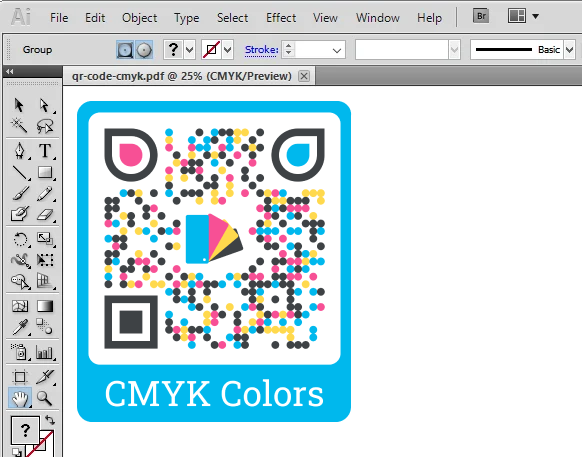Select the Artboard tool
The width and height of the screenshot is (582, 457).
click(x=20, y=377)
